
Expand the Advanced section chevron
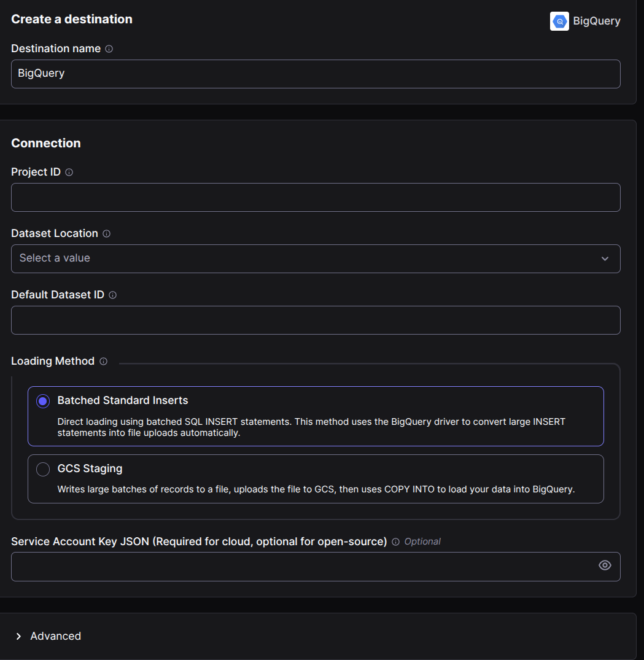coord(18,636)
